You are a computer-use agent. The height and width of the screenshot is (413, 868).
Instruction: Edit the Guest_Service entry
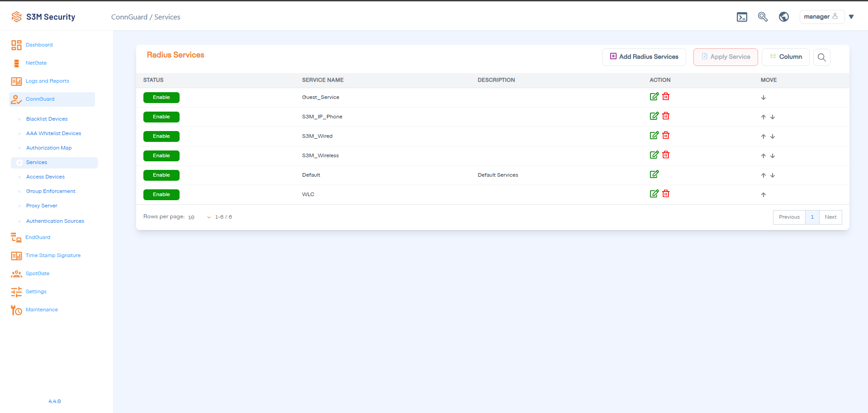coord(654,96)
